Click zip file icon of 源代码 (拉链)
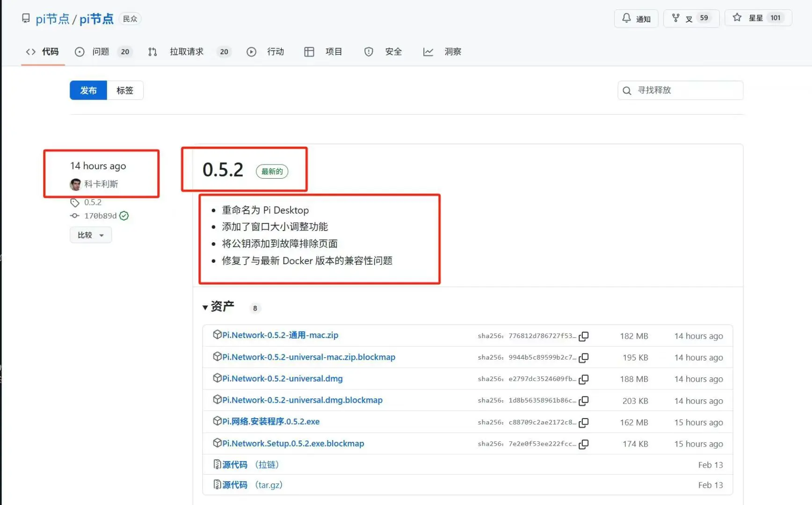This screenshot has height=505, width=812. 217,464
